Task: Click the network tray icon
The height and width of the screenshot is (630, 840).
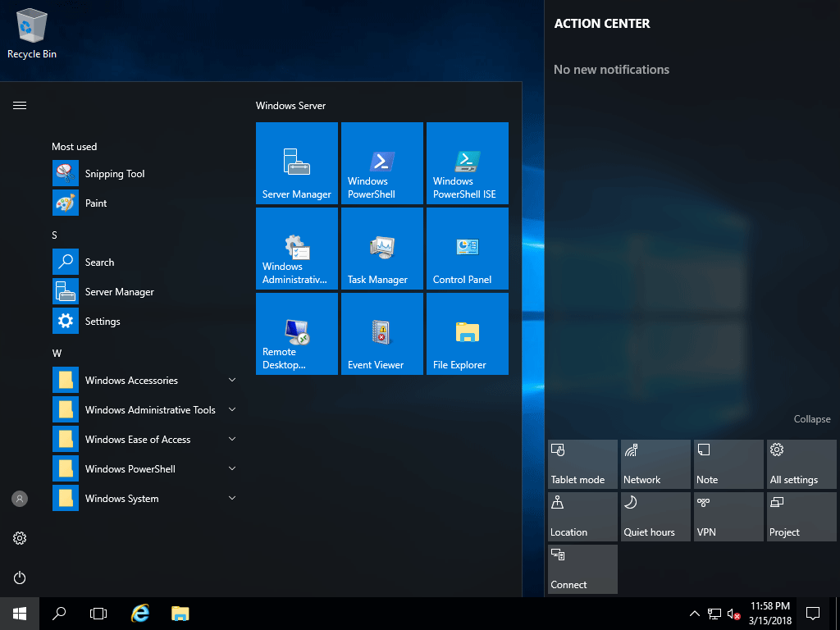Action: tap(714, 614)
